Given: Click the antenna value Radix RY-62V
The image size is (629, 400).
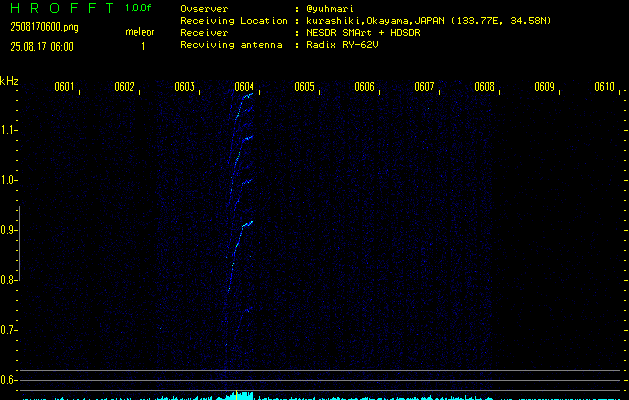Looking at the screenshot, I should tap(342, 45).
